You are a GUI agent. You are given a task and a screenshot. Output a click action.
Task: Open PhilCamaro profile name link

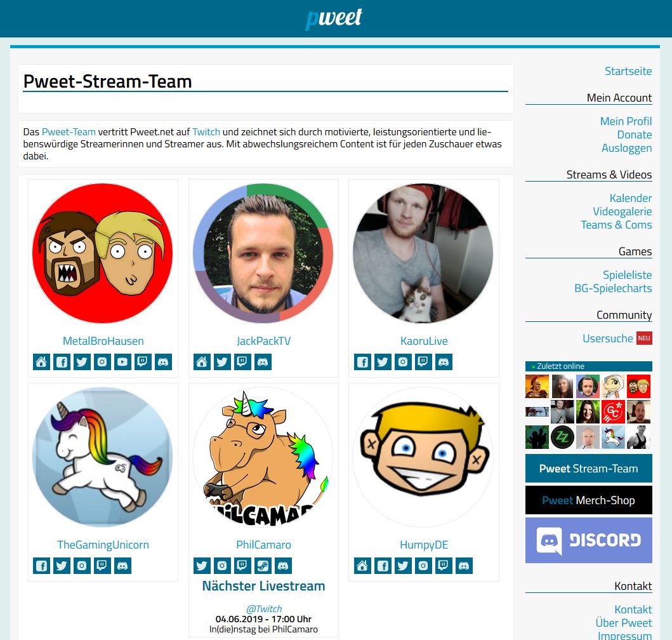click(263, 544)
